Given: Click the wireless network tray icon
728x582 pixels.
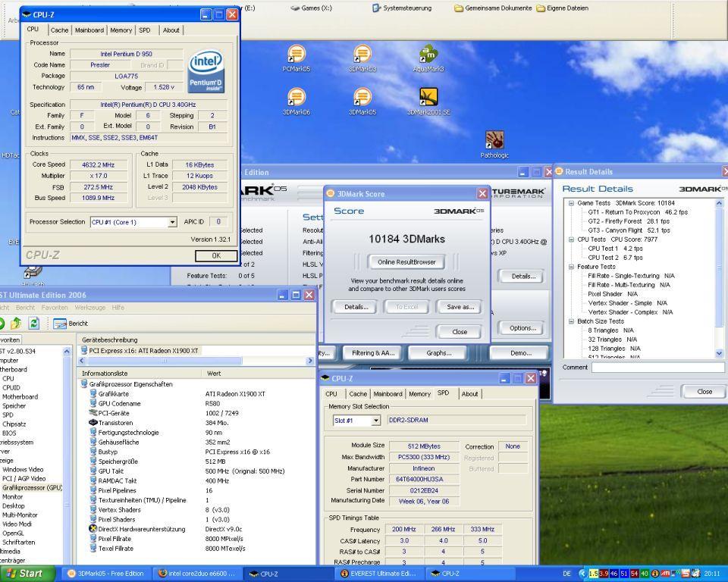Looking at the screenshot, I should tap(675, 574).
